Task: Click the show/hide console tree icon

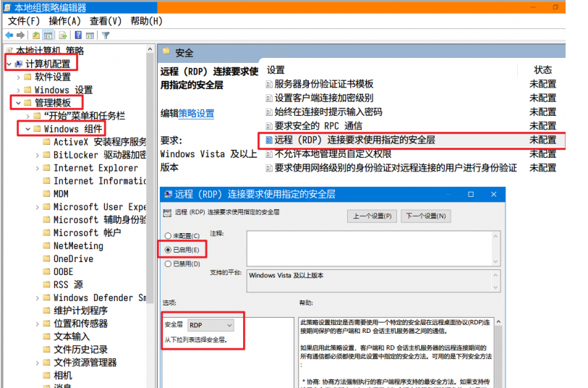Action: (x=48, y=35)
